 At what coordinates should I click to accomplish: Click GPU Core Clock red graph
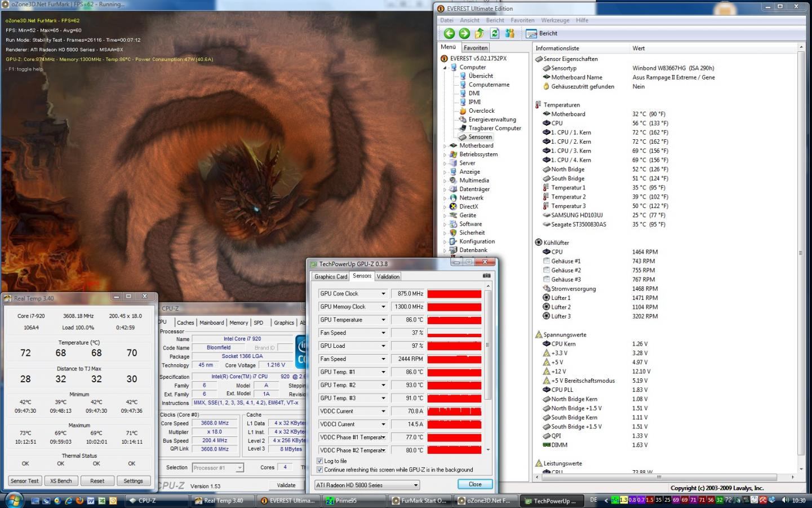pos(454,294)
